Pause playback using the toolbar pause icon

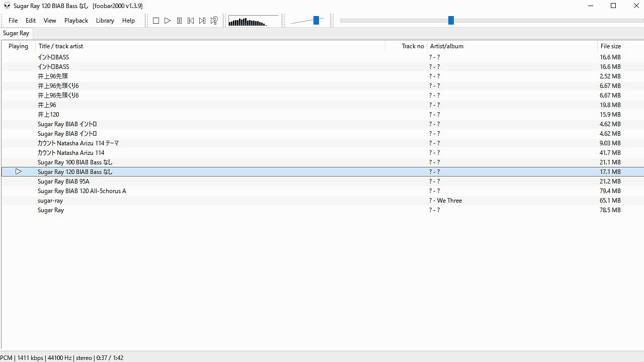pos(179,21)
